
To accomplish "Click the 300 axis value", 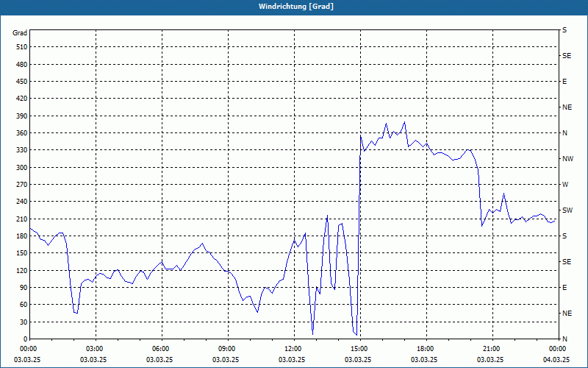I will 22,168.
